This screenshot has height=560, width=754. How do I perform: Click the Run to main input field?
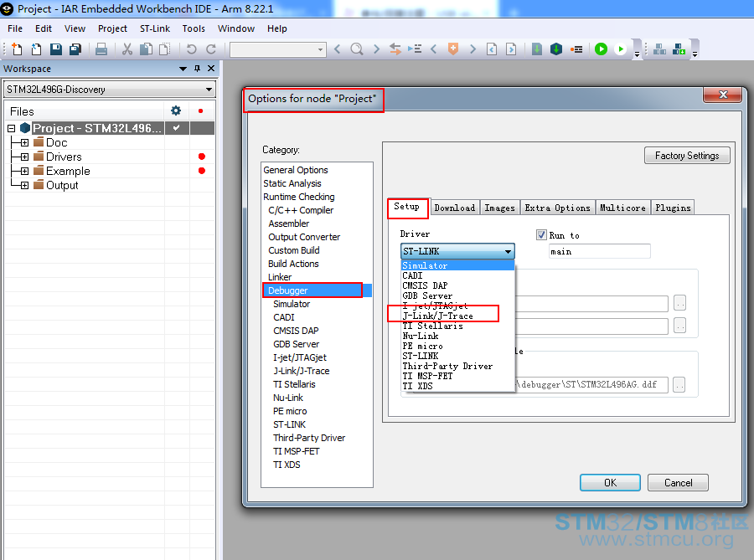(599, 251)
